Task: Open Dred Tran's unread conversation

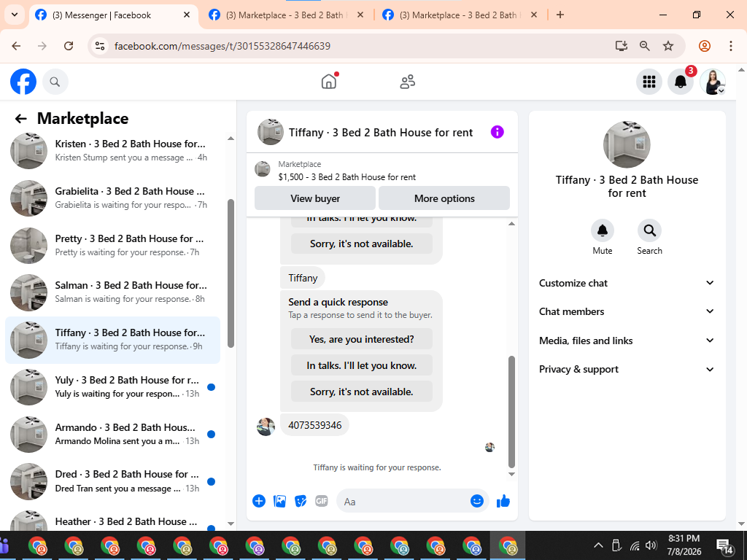Action: coord(113,481)
